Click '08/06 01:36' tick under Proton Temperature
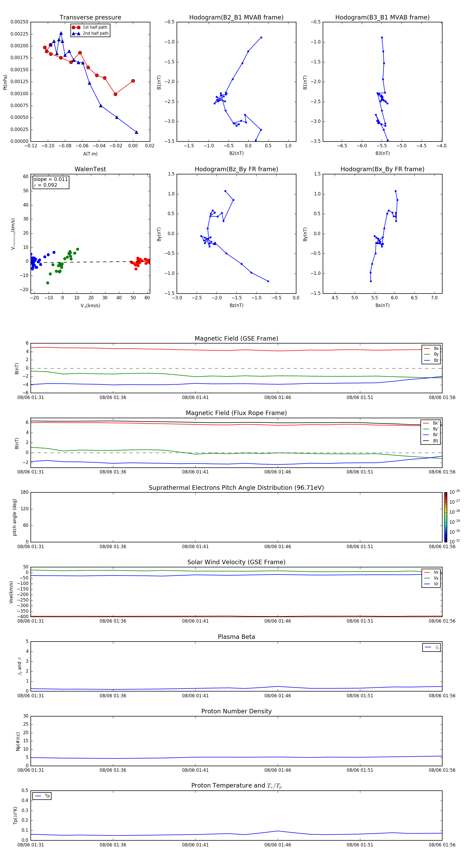The width and height of the screenshot is (473, 868). (113, 845)
